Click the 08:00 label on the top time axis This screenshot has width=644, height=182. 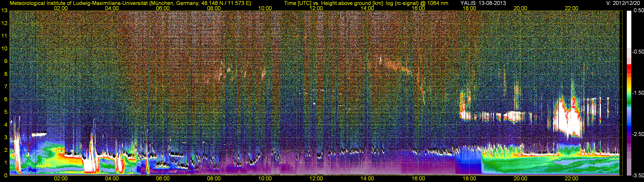[x=214, y=8]
